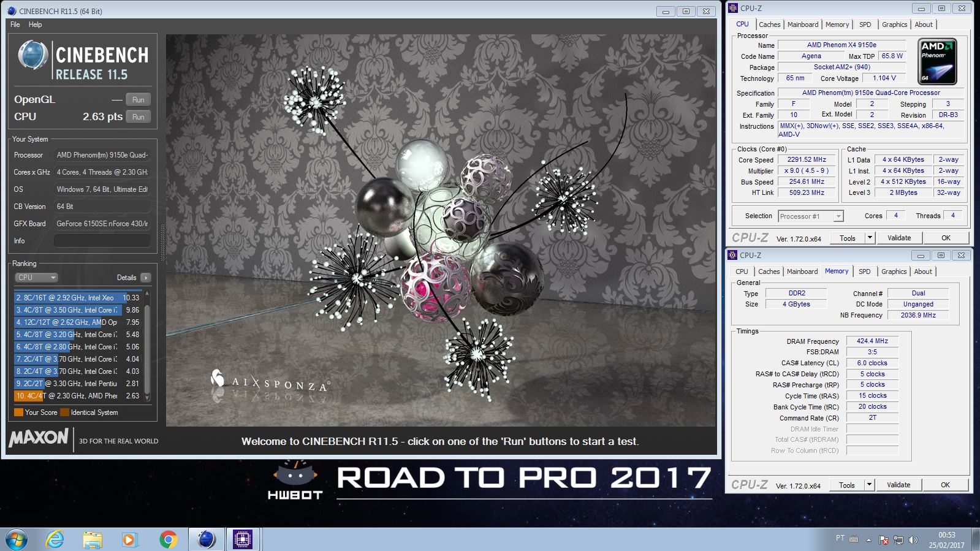Click Action Center flag tray icon
Screen dimensions: 980x551
[884, 540]
